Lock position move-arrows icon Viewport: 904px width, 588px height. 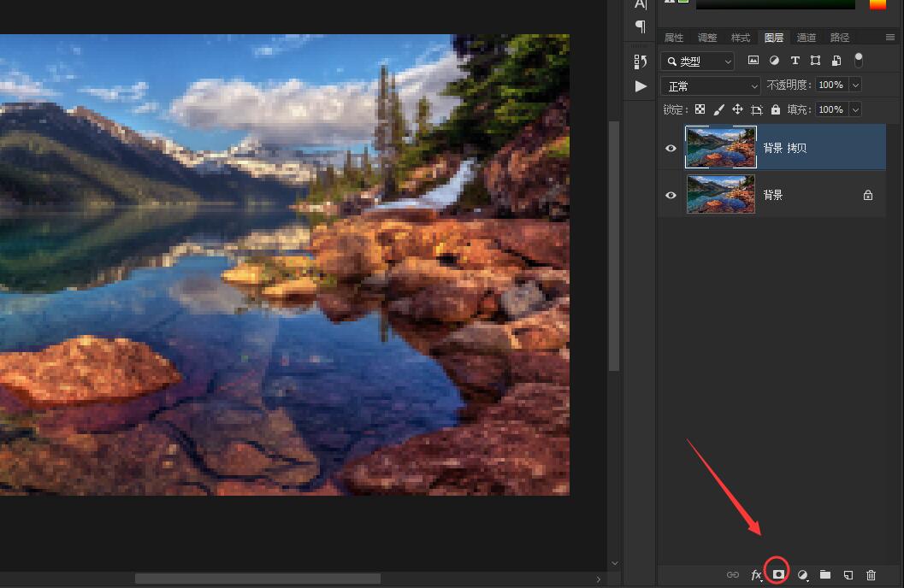[x=737, y=109]
